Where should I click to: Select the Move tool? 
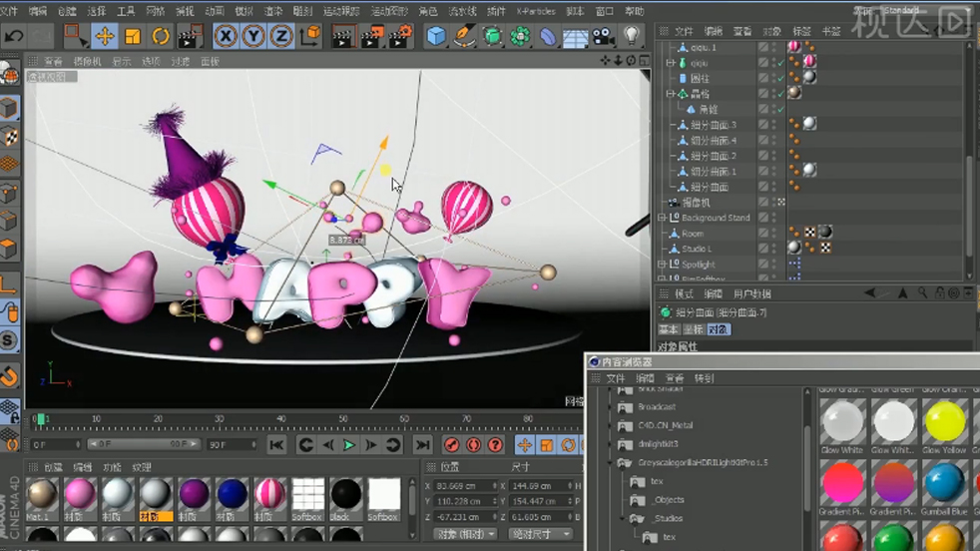[x=105, y=36]
